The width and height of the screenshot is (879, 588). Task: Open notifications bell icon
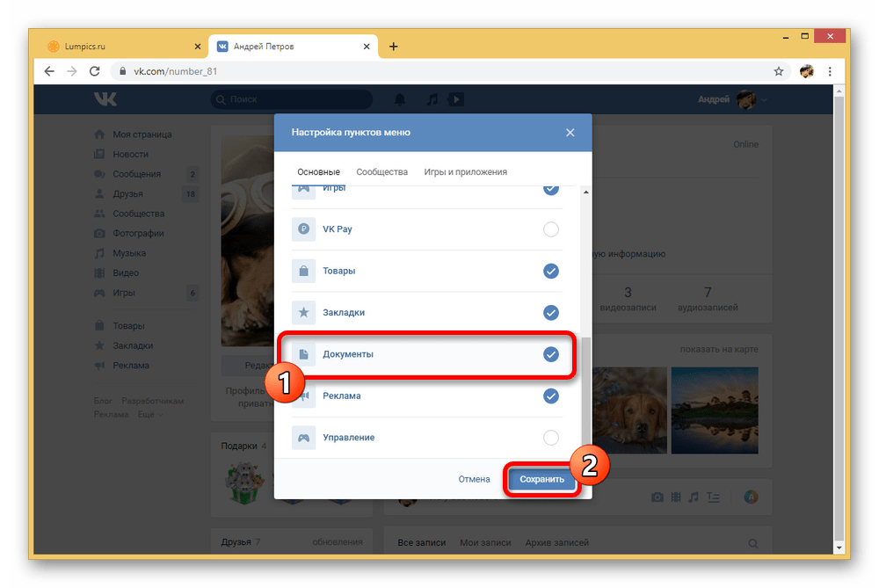(400, 100)
